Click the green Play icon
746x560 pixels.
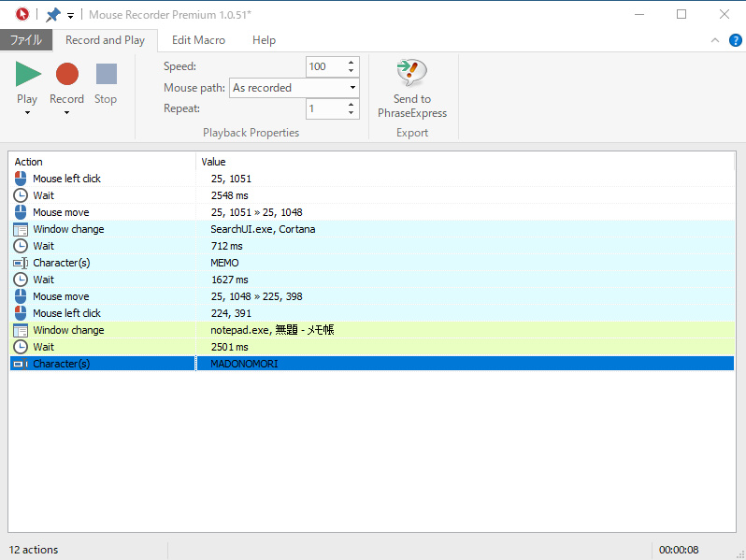(x=28, y=74)
